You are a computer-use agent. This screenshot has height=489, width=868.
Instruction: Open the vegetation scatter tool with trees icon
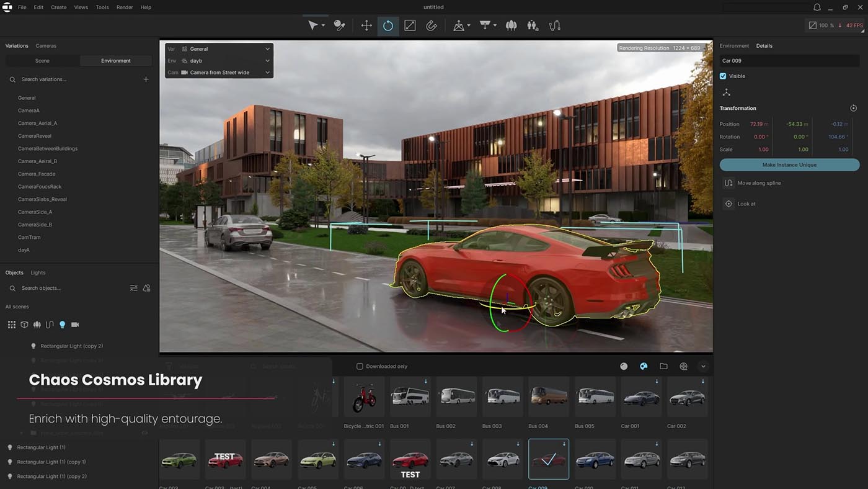[x=511, y=25]
